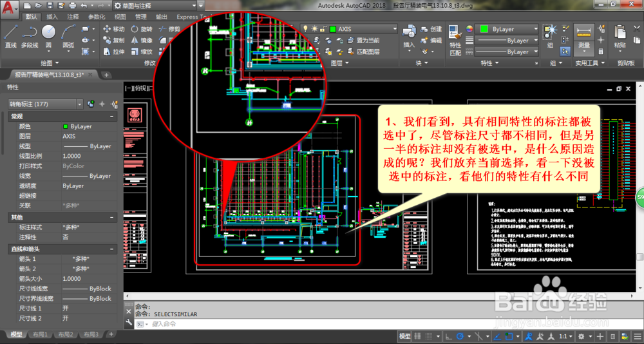Toggle object snap square icon in status bar
The height and width of the screenshot is (344, 644).
(x=509, y=336)
